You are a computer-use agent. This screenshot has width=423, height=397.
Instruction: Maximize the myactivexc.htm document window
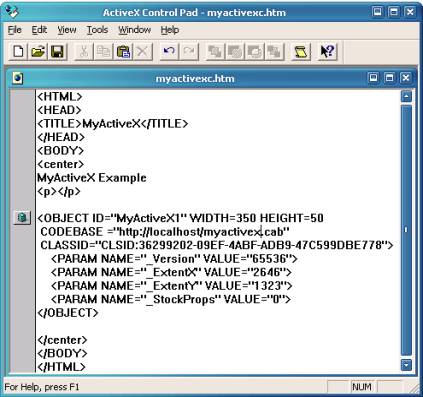tap(389, 78)
